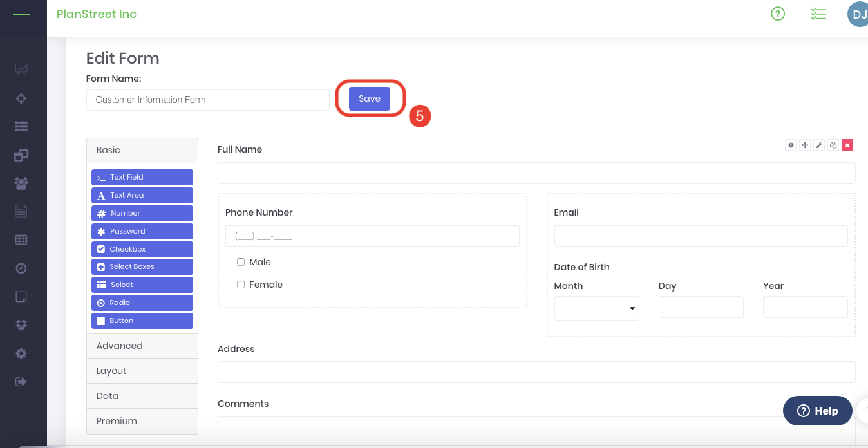Open the Month dropdown under Date of Birth
The height and width of the screenshot is (448, 868).
596,308
